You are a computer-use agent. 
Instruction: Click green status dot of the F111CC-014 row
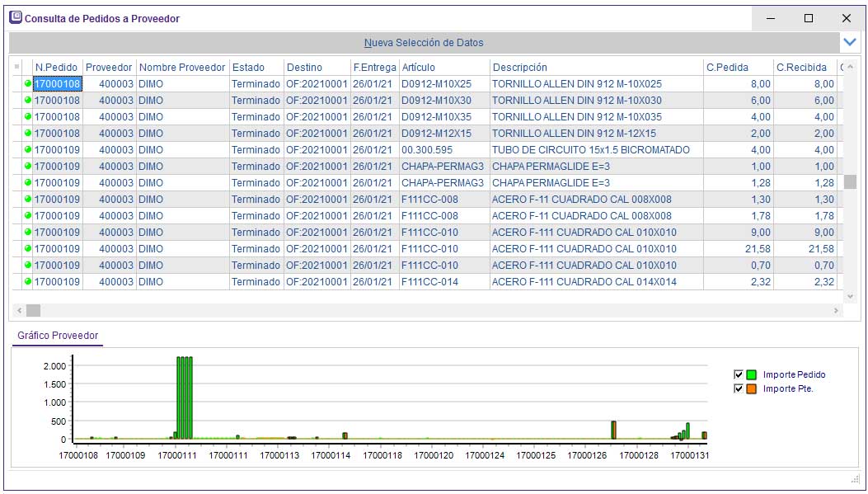pos(28,282)
